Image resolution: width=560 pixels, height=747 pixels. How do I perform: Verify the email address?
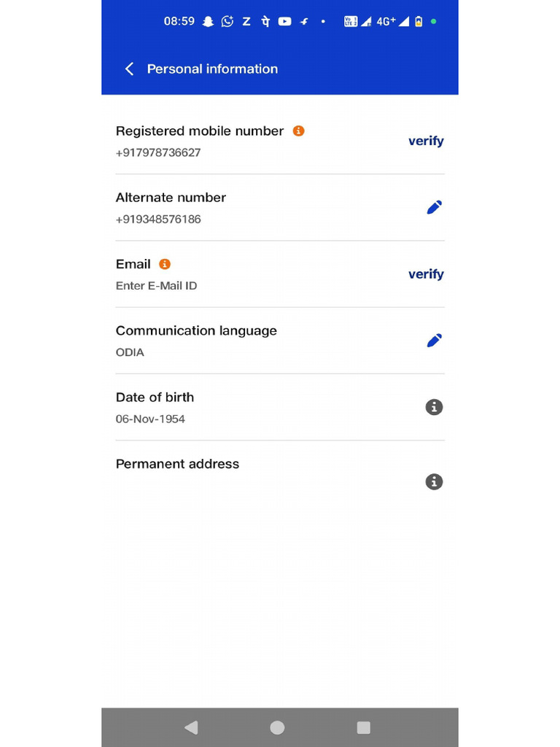(x=426, y=274)
